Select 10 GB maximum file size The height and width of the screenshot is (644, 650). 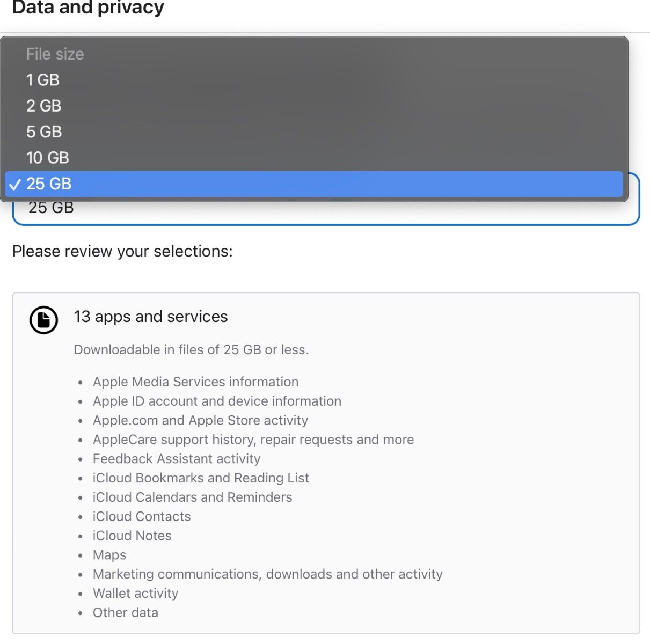(314, 157)
